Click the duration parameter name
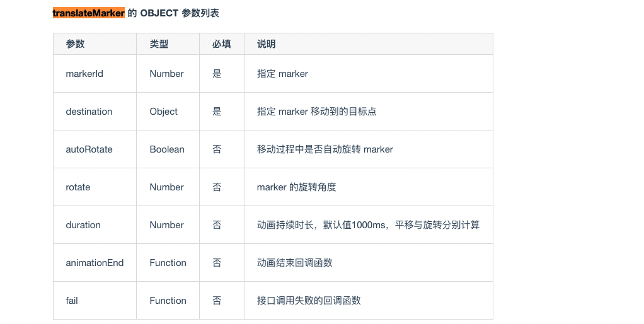The image size is (644, 324). [x=83, y=225]
